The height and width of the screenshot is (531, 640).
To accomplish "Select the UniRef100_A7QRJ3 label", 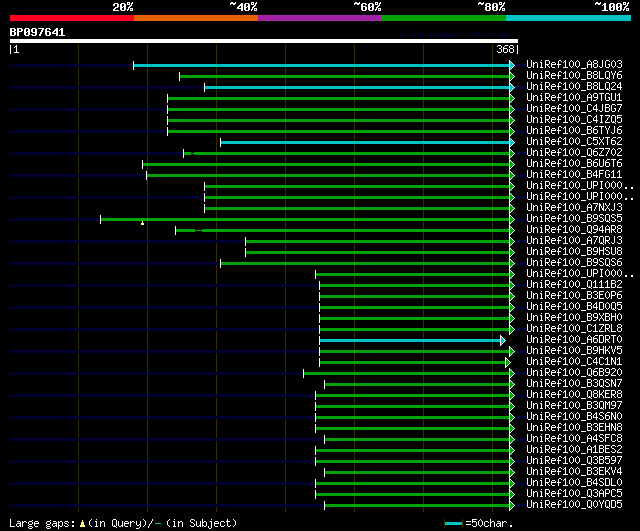I will point(574,240).
